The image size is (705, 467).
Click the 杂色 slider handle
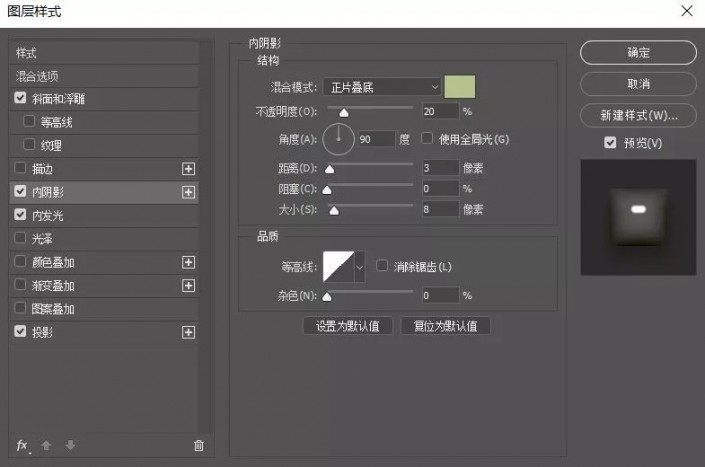coord(327,297)
